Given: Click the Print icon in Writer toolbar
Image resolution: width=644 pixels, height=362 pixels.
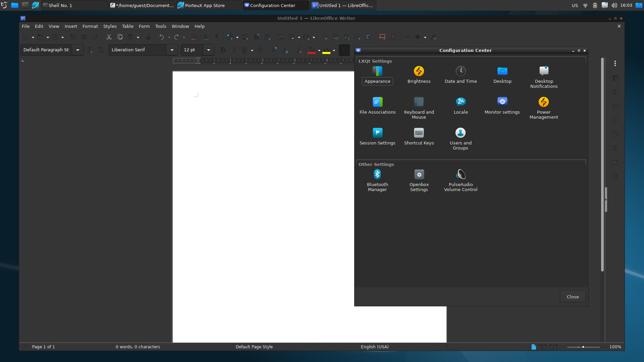Looking at the screenshot, I should point(84,37).
